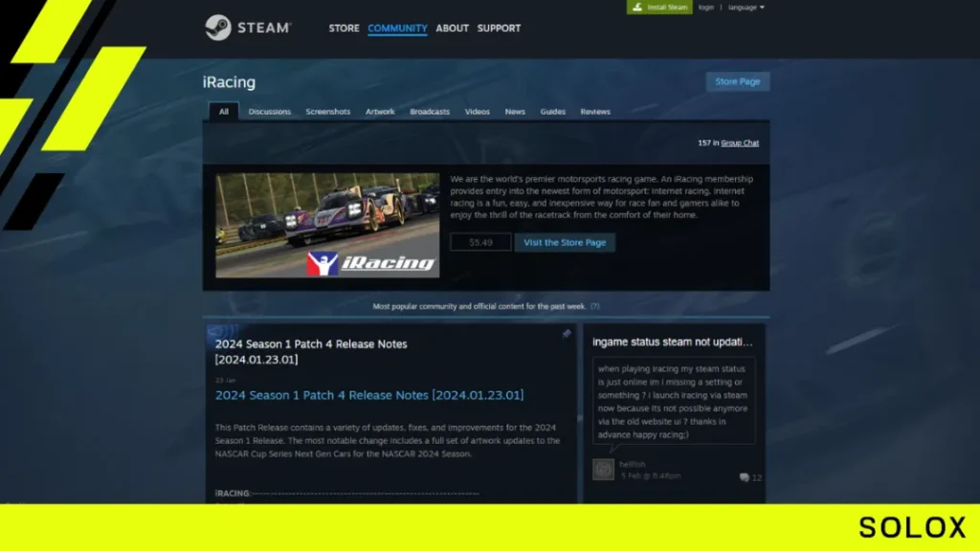Image resolution: width=980 pixels, height=551 pixels.
Task: Expand the language dropdown
Action: [746, 8]
